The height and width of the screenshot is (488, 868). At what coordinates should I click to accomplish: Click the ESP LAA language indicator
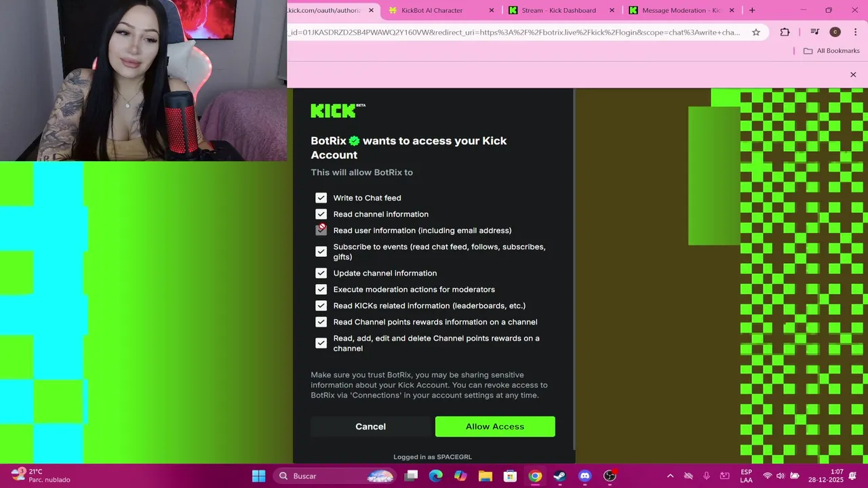tap(746, 476)
